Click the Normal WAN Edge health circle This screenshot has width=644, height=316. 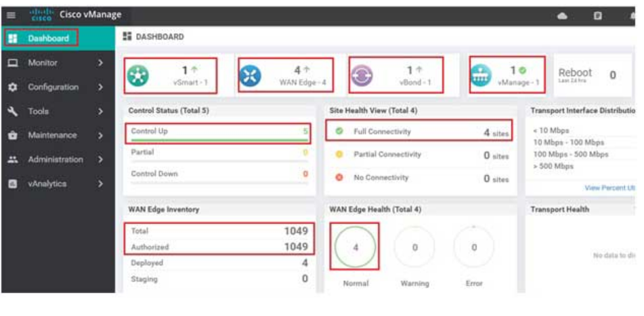[356, 248]
